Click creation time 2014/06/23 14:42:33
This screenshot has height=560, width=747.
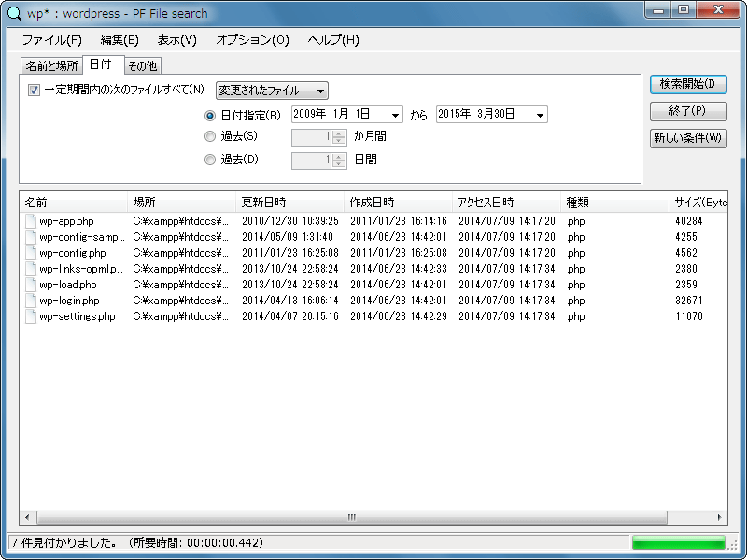coord(399,269)
